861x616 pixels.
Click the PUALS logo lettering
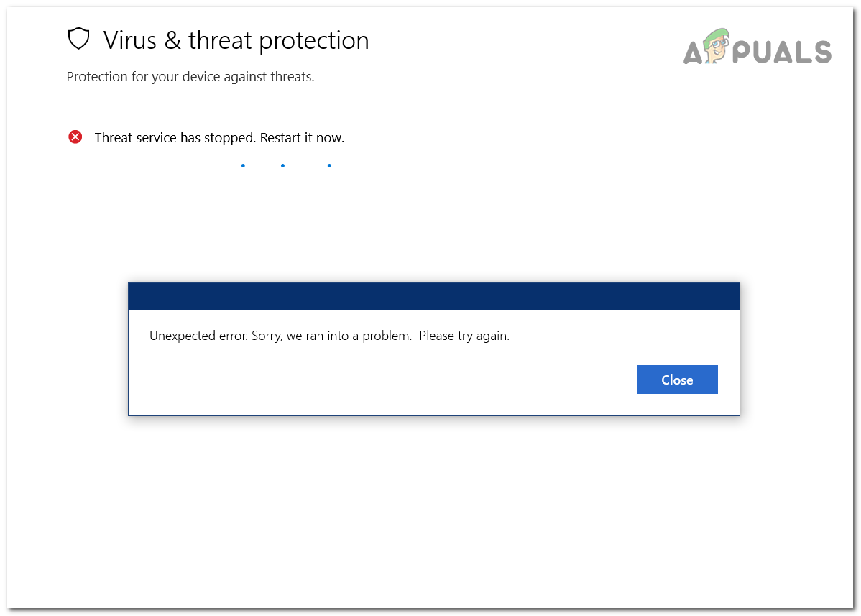(x=785, y=52)
